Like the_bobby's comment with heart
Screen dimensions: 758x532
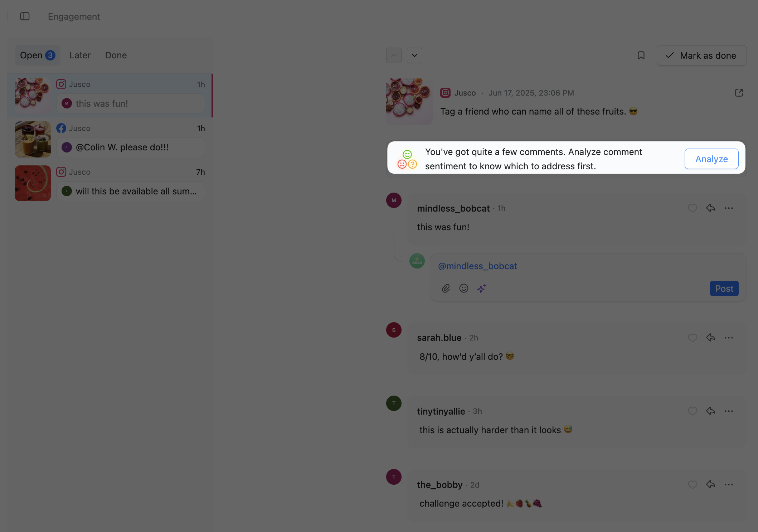click(x=693, y=485)
